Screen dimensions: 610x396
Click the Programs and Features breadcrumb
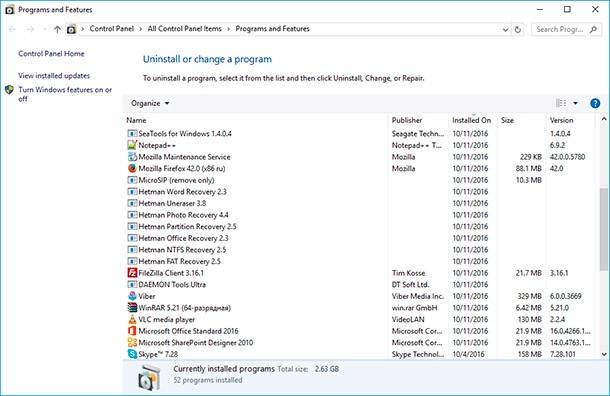[272, 29]
